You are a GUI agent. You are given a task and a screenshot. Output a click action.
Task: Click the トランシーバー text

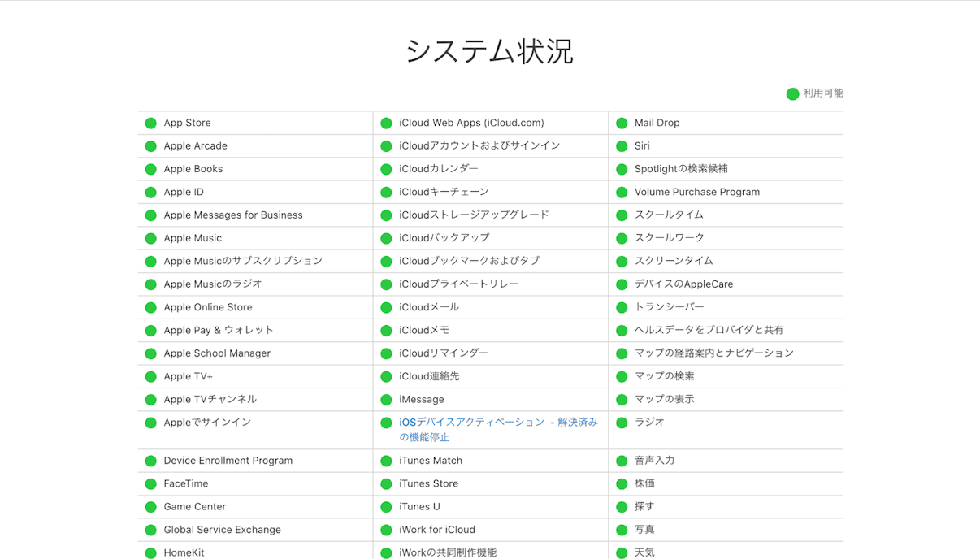(x=670, y=307)
